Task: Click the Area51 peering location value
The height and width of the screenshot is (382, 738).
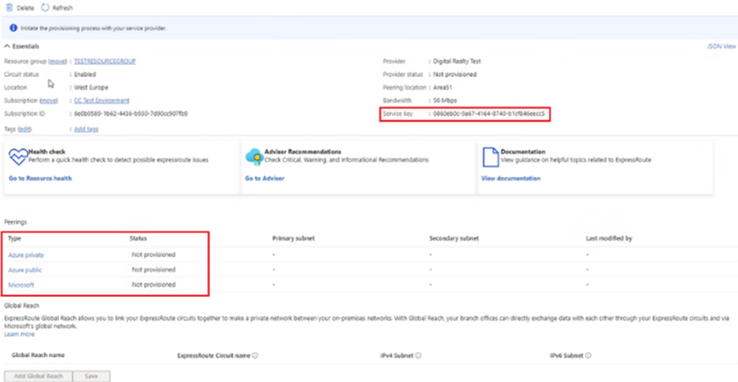Action: pyautogui.click(x=444, y=88)
